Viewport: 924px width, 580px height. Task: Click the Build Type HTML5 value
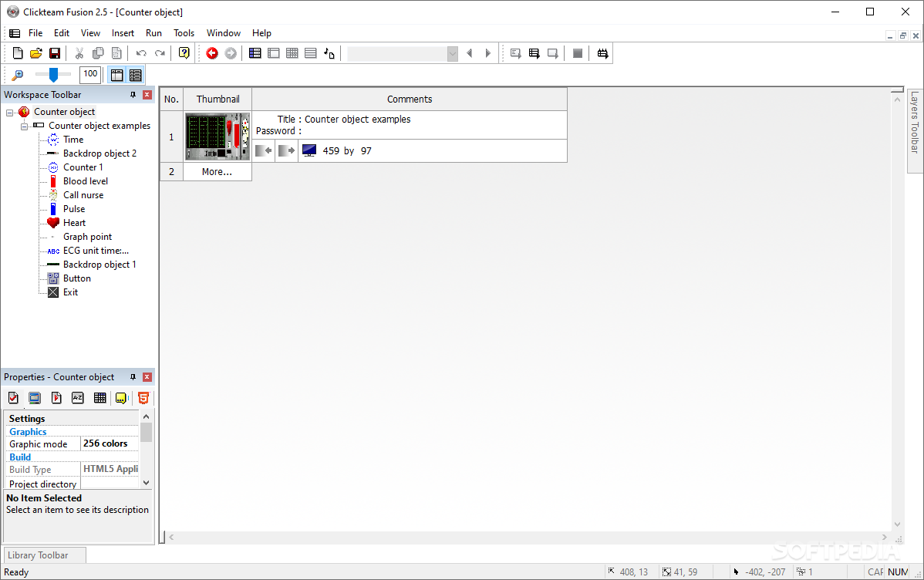110,469
